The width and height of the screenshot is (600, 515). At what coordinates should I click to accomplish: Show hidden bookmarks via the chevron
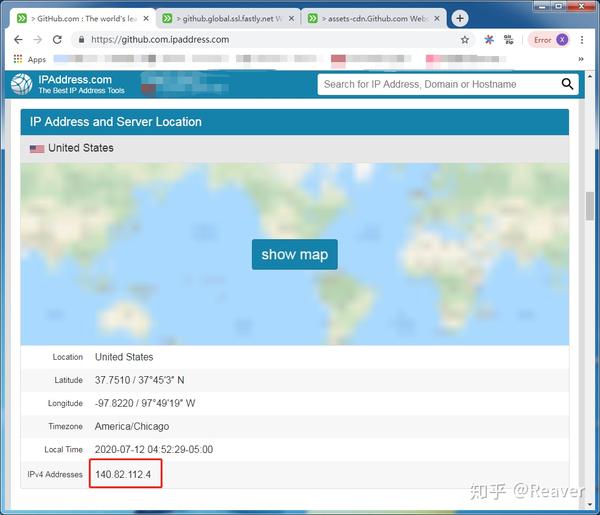point(581,59)
